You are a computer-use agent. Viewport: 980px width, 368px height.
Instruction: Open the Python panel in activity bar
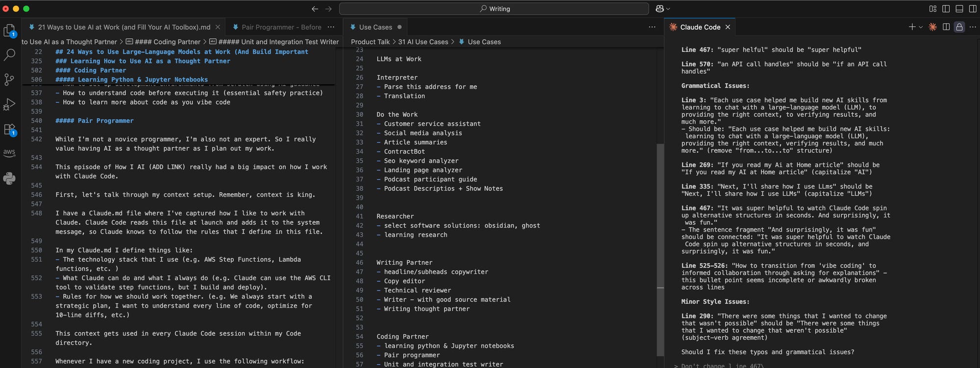click(x=9, y=178)
